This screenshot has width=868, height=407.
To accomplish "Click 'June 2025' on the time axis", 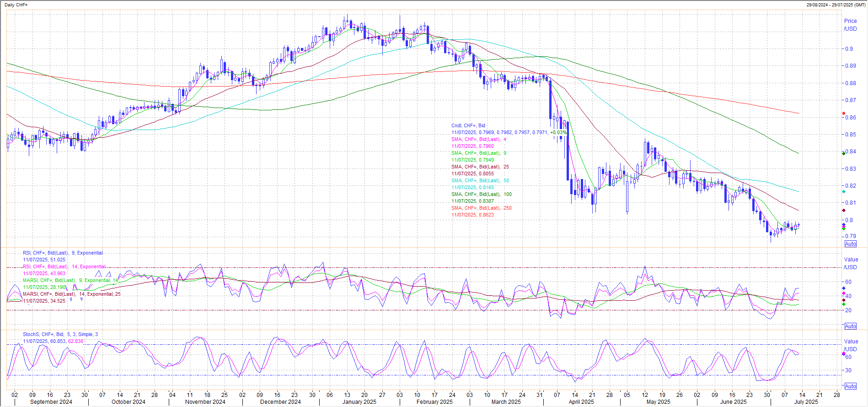I will (x=734, y=402).
